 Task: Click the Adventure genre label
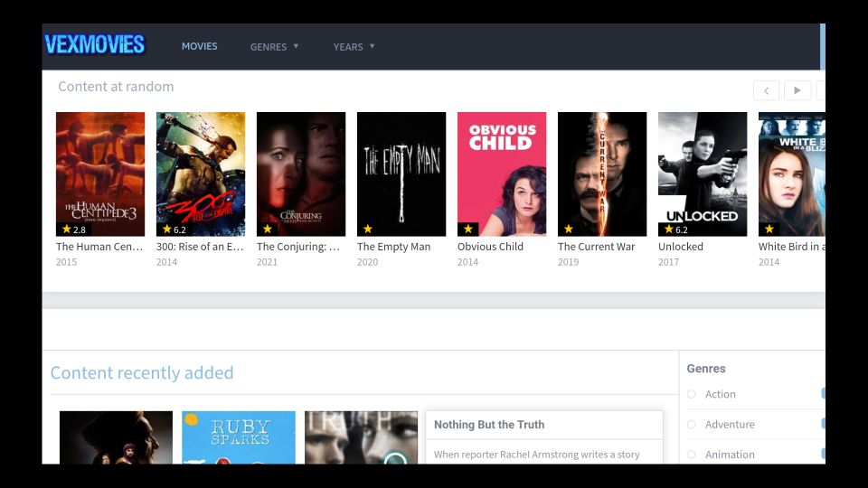[x=730, y=425]
